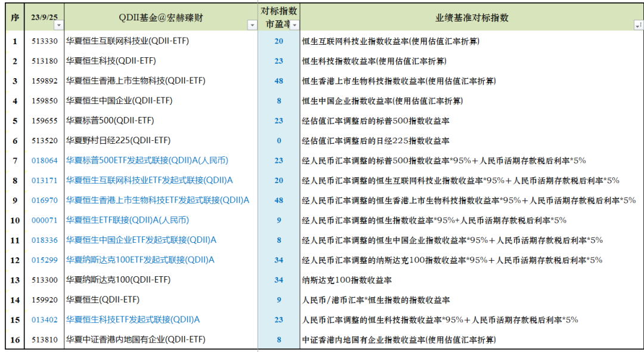Viewport: 644px width, 352px height.
Task: Open blue fund code 018336
Action: (x=44, y=240)
